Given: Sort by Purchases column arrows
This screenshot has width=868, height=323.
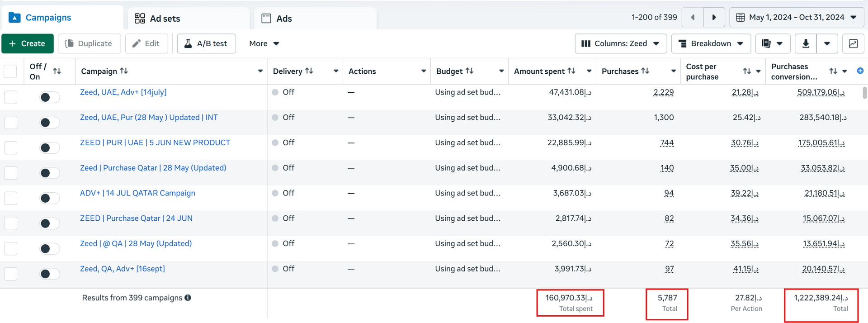Looking at the screenshot, I should (645, 71).
